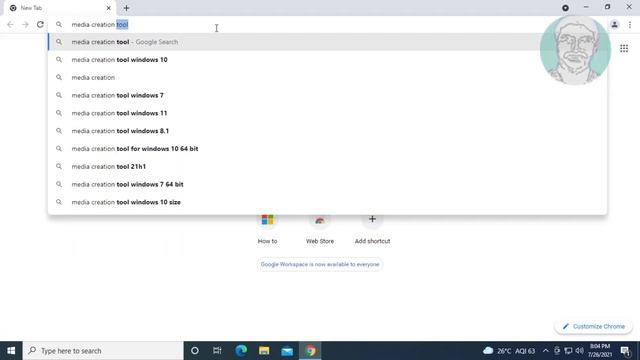Open Cortana circle icon on taskbar
The width and height of the screenshot is (640, 360).
(195, 351)
